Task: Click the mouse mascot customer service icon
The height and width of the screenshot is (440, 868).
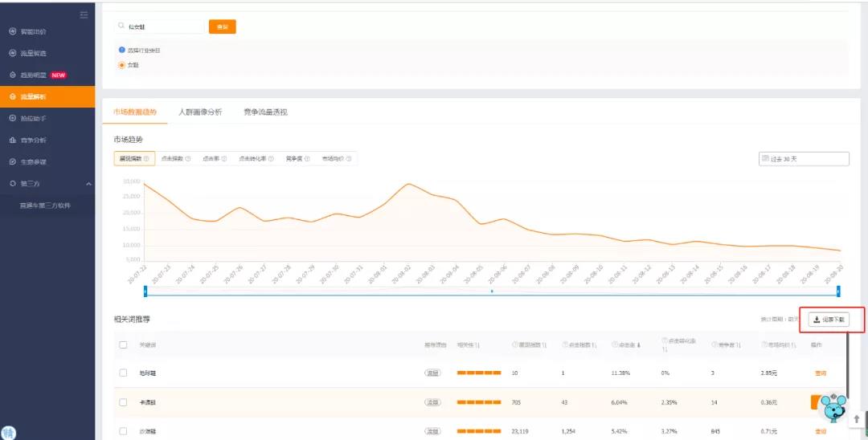Action: (833, 409)
